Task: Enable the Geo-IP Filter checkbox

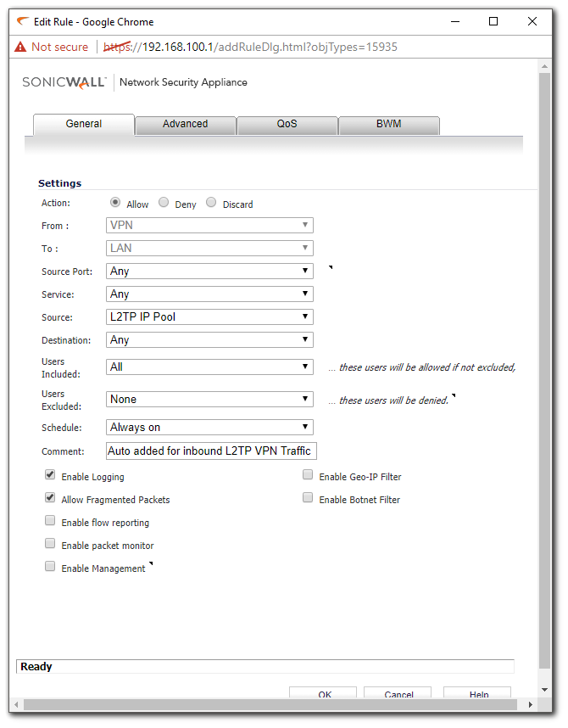Action: click(308, 476)
